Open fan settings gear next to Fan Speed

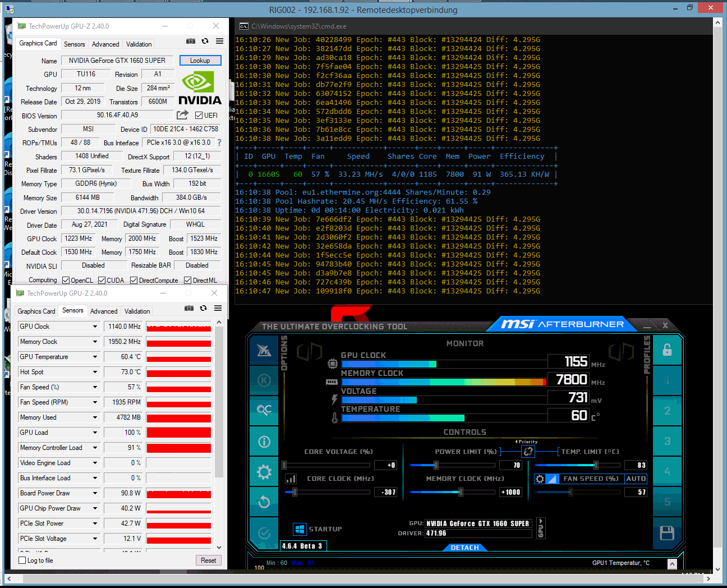[540, 479]
